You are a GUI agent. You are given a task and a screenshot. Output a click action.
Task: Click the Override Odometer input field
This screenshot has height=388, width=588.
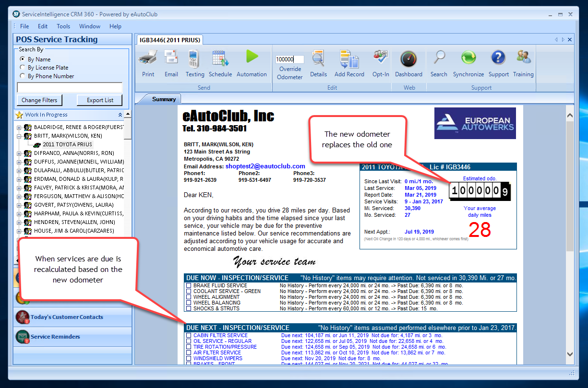(290, 59)
